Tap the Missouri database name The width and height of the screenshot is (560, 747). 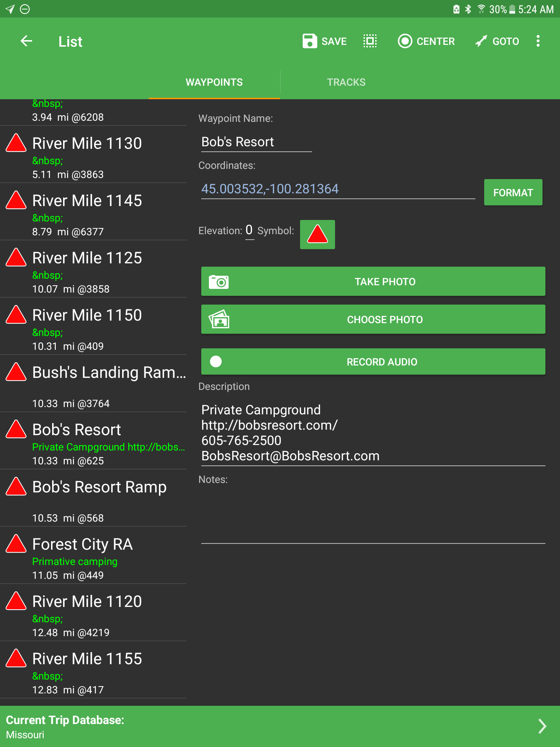coord(25,735)
